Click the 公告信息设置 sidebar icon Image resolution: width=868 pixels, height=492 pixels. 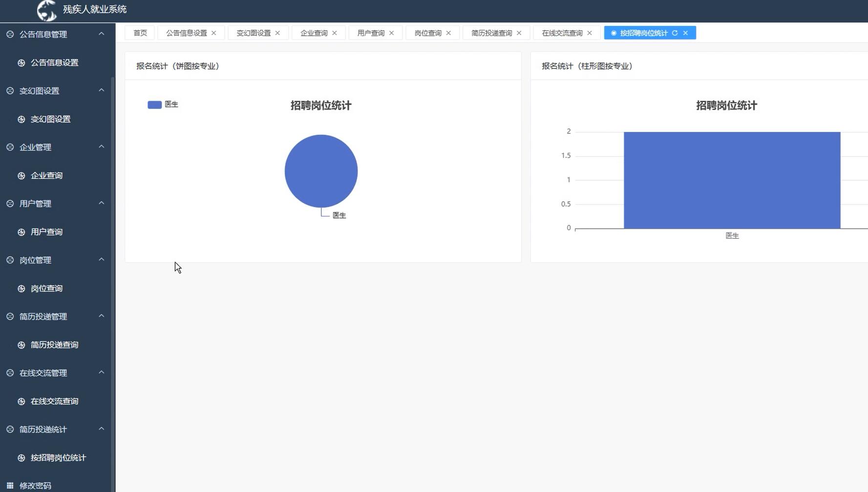pos(21,63)
